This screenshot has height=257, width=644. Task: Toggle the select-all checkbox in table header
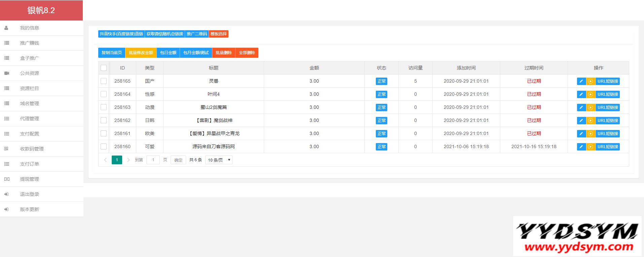point(104,68)
